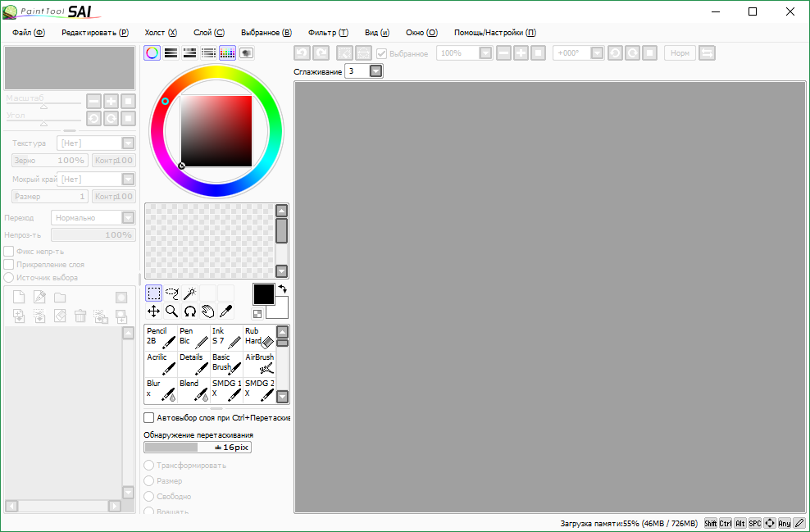This screenshot has height=532, width=810.
Task: Choose the AirBrush tool
Action: (x=259, y=364)
